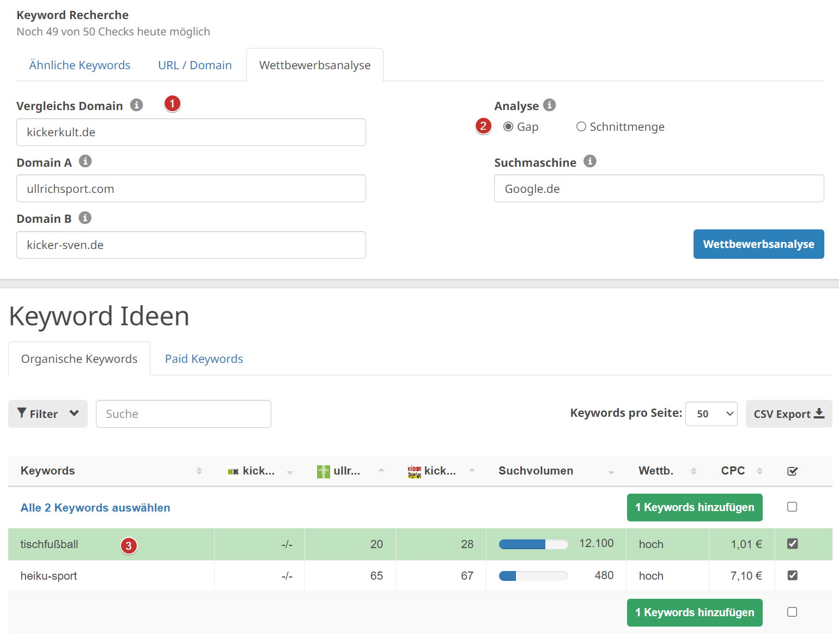
Task: Open Keywords pro Seite dropdown
Action: point(712,414)
